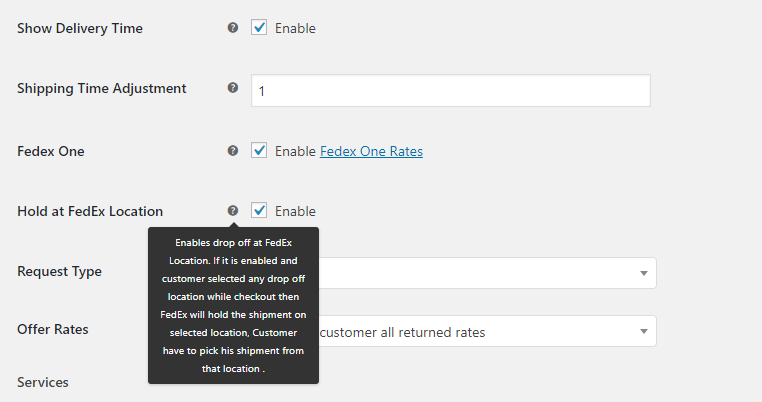Viewport: 762px width, 402px height.
Task: Click the Fedex One help icon
Action: point(233,151)
